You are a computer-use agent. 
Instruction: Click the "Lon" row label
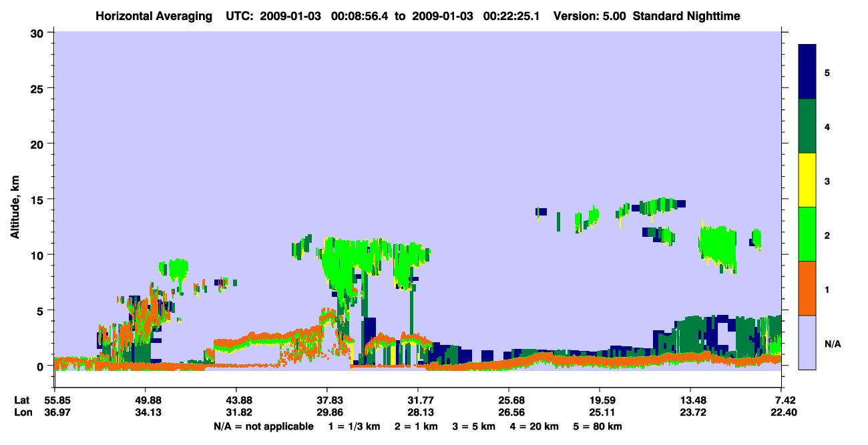tap(22, 412)
